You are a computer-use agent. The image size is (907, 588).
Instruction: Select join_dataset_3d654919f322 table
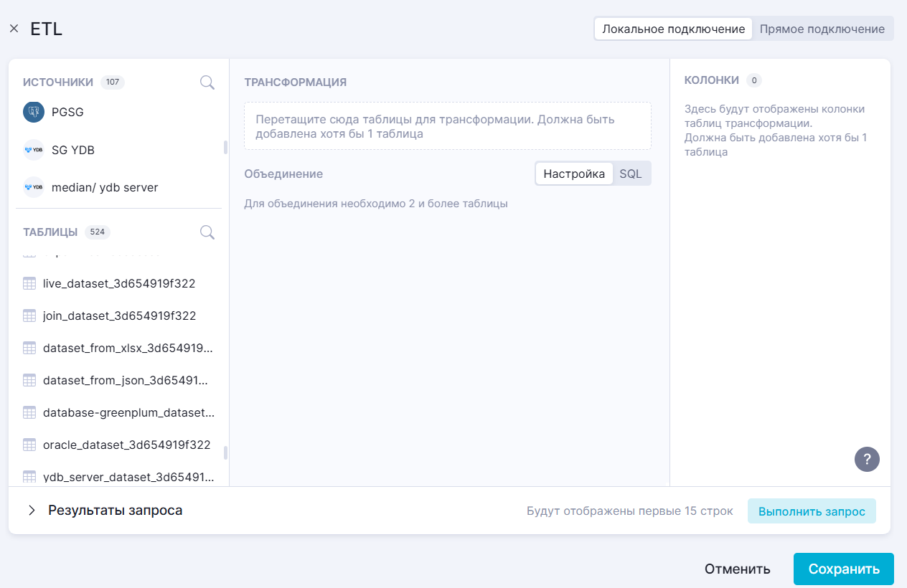tap(119, 316)
